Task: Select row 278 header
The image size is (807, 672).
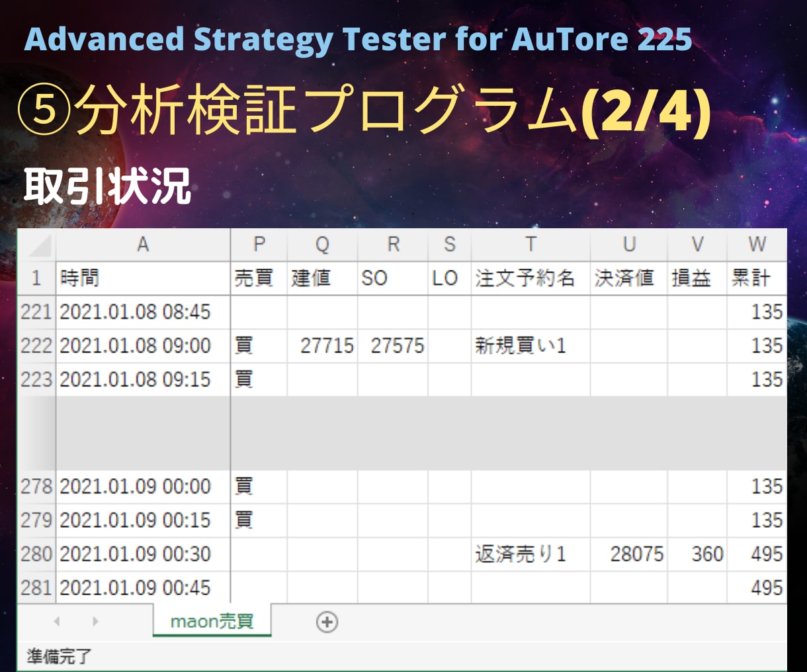Action: click(x=37, y=486)
